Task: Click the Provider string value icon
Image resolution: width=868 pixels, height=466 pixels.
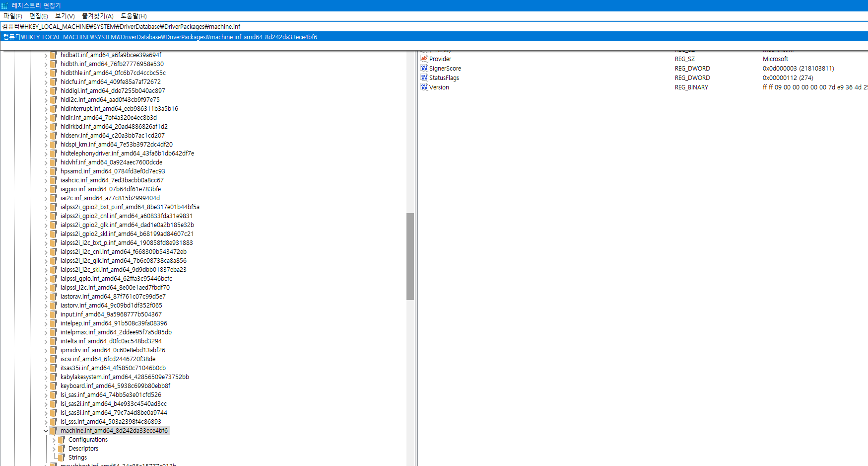Action: tap(424, 59)
